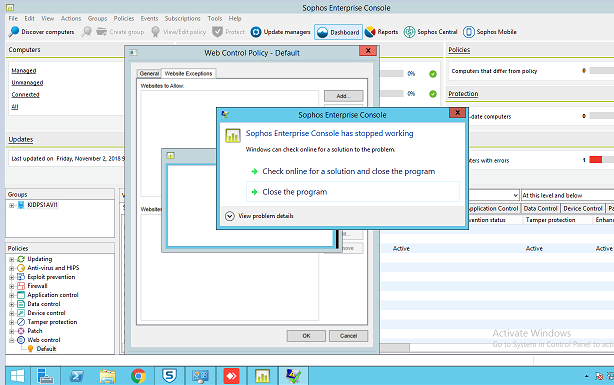Switch to the Data Control tab
614x385 pixels.
pyautogui.click(x=540, y=208)
